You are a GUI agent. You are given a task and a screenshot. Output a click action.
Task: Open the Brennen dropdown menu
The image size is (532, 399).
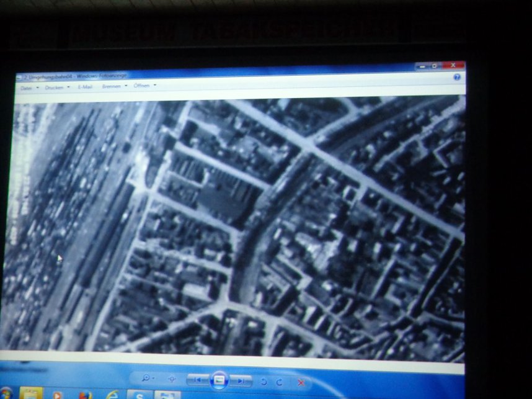(x=113, y=86)
